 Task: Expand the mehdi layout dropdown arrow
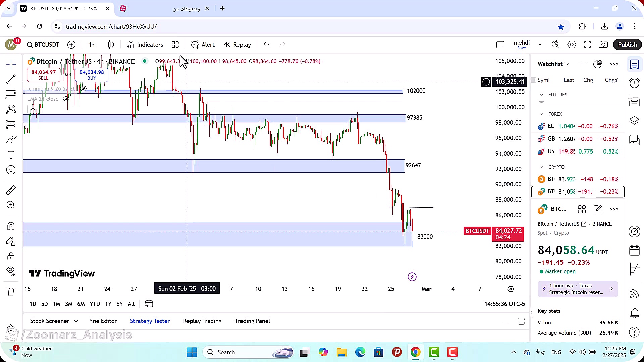click(540, 45)
